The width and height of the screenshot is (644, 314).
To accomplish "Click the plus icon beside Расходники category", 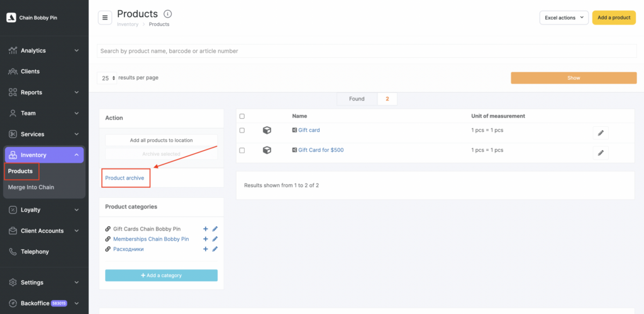I will (206, 249).
